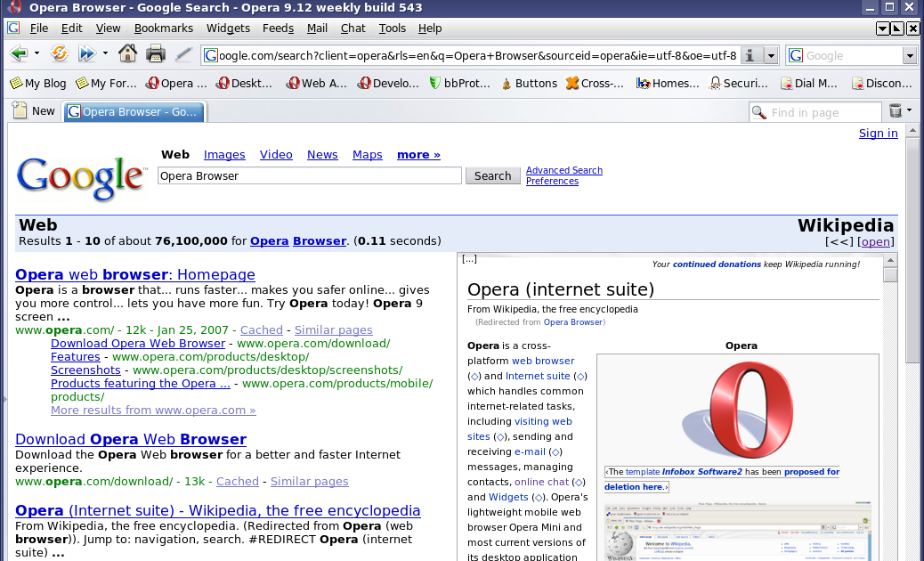Click the Advanced Search link

564,170
